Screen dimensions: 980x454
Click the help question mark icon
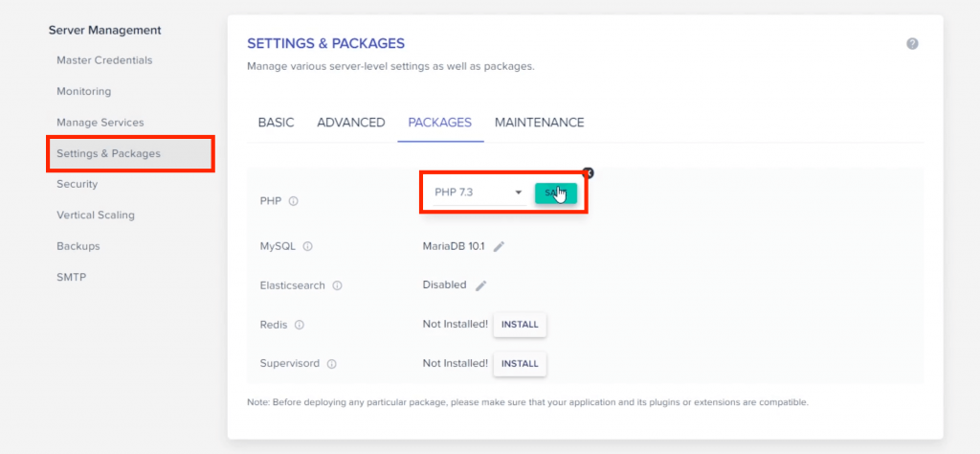coord(912,44)
